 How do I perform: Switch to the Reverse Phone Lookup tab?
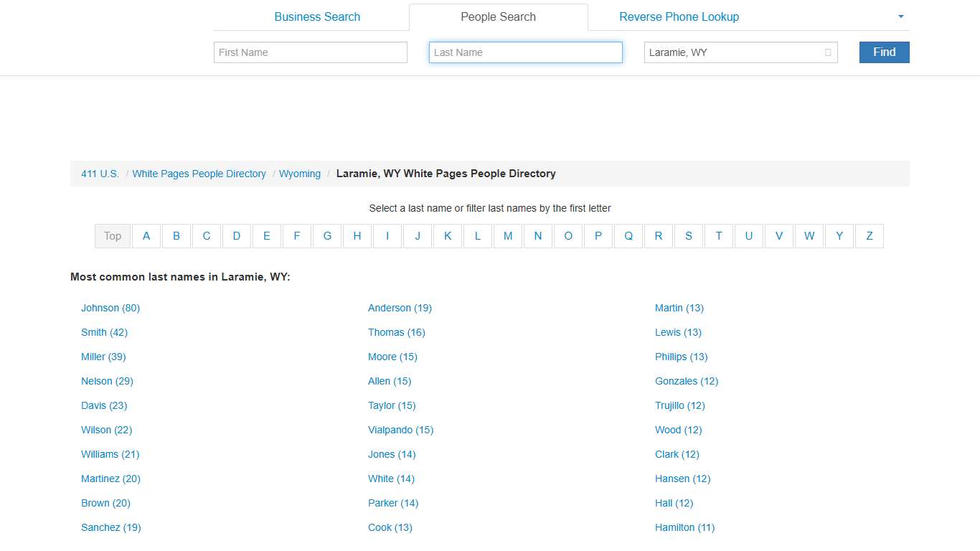(679, 17)
